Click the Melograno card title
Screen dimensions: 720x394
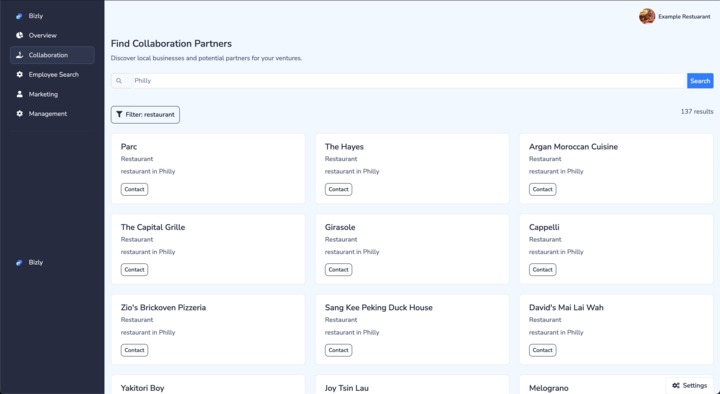click(549, 388)
